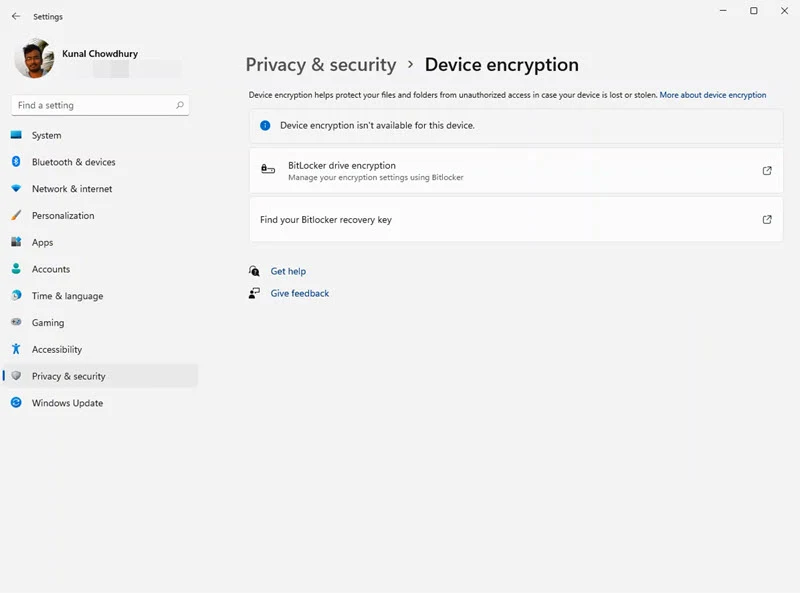This screenshot has width=800, height=593.
Task: Click the Network wifi icon
Action: pos(16,188)
